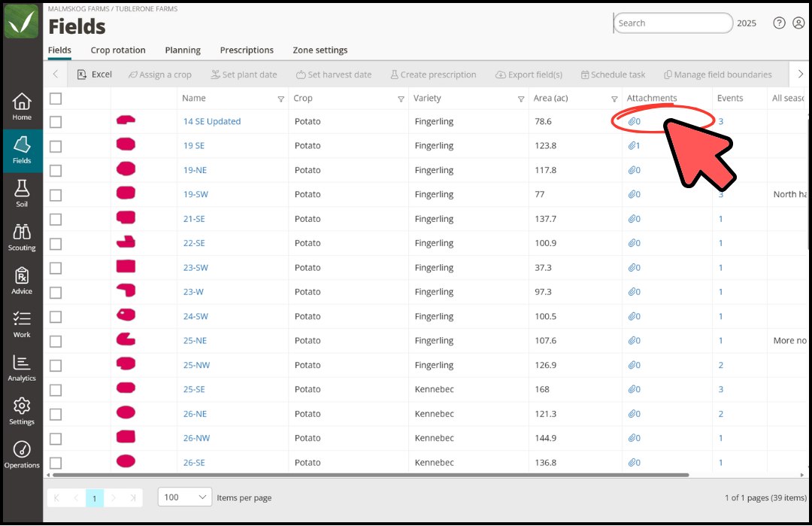812x526 pixels.
Task: Click the horizontal scrollbar under the table
Action: [371, 475]
